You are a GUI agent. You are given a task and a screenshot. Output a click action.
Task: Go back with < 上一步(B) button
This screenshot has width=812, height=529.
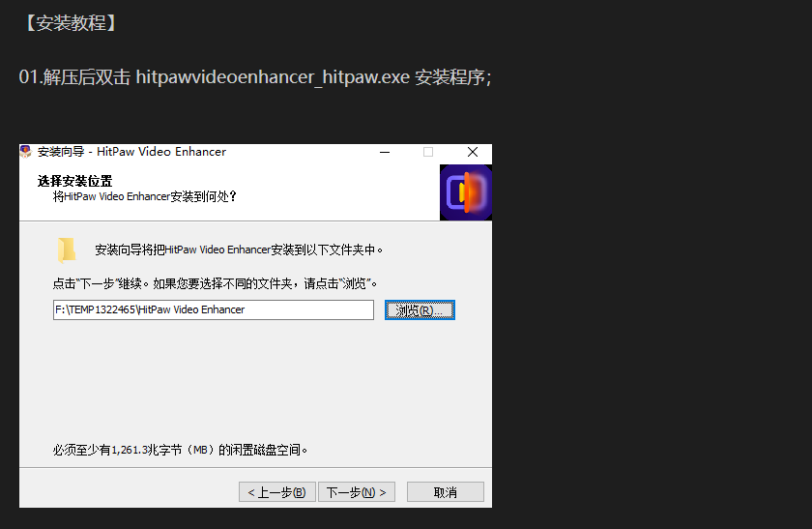[x=277, y=491]
